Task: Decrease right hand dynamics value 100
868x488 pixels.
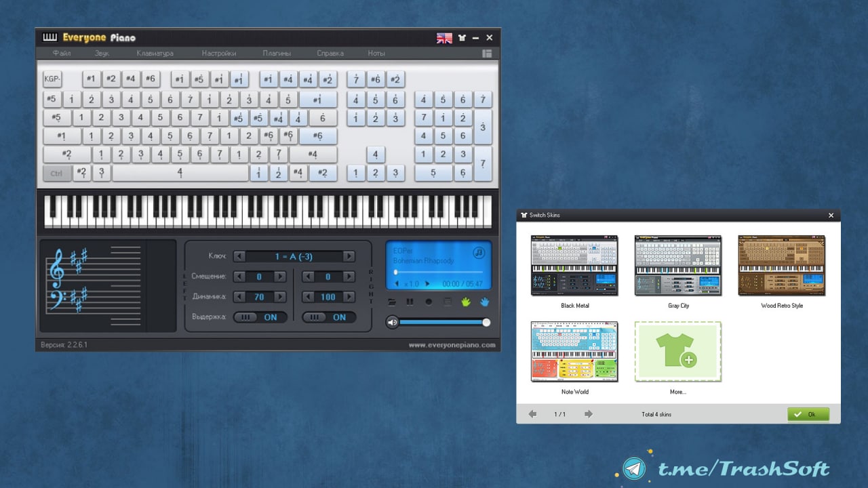Action: pyautogui.click(x=307, y=297)
